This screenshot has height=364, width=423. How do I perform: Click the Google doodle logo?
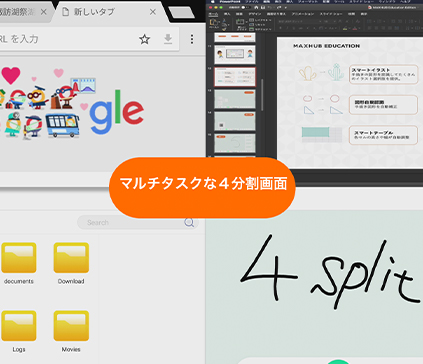(x=72, y=102)
